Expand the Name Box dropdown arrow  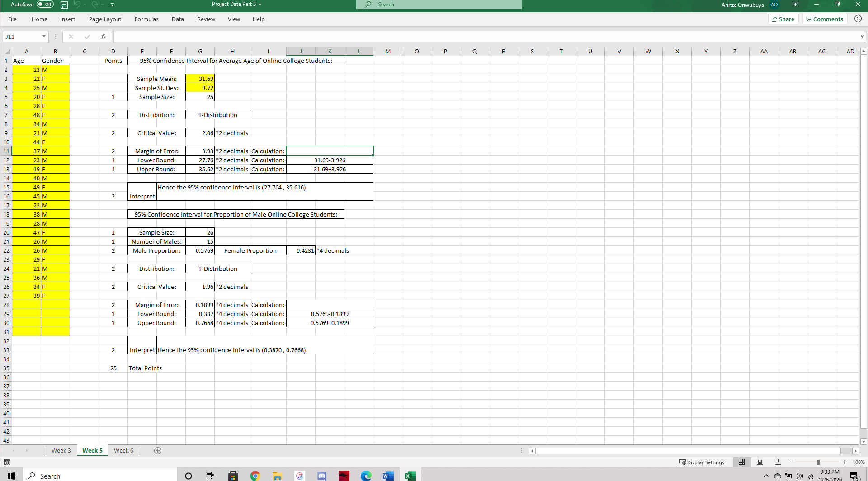44,37
